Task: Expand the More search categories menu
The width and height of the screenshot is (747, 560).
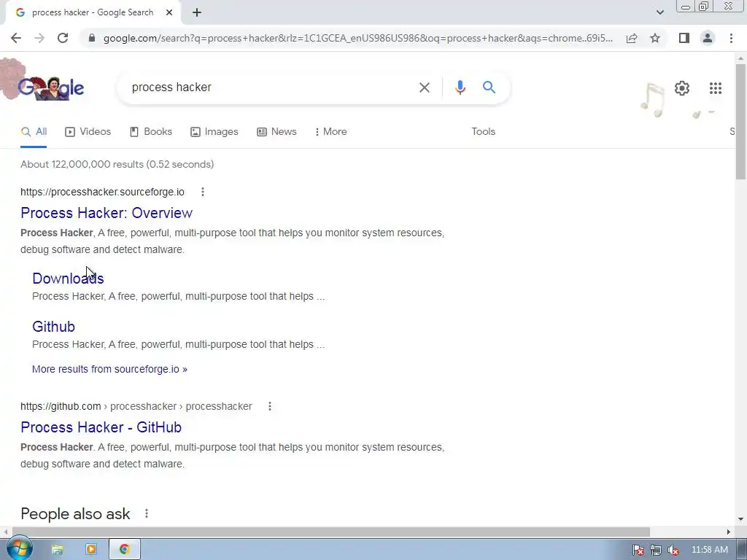Action: 331,132
